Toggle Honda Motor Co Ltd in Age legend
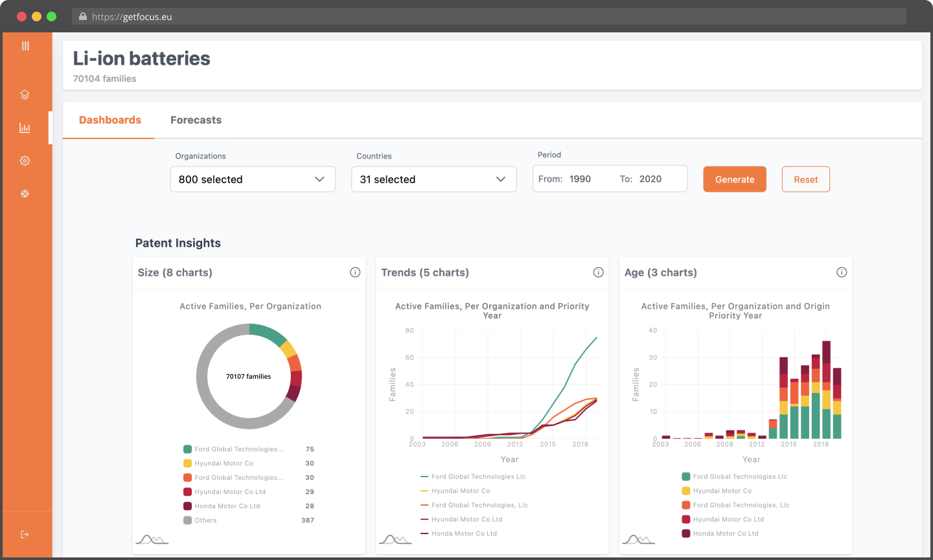The width and height of the screenshot is (933, 560). click(720, 533)
